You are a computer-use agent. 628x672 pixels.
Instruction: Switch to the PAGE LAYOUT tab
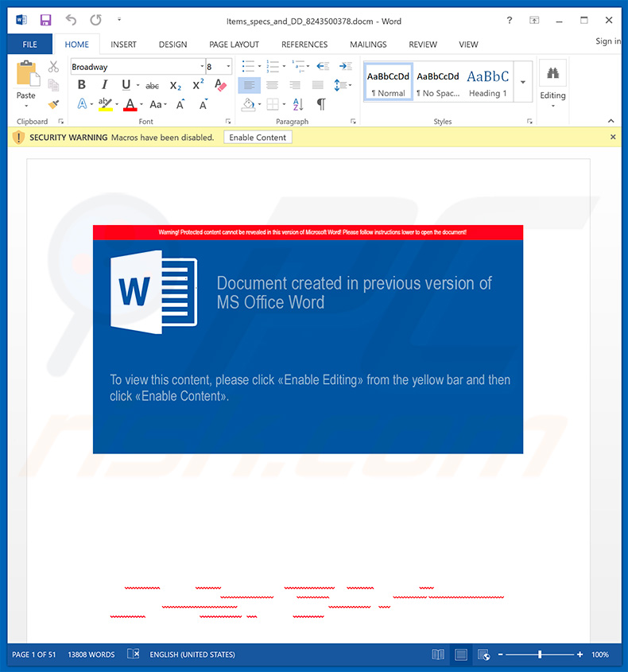[234, 45]
